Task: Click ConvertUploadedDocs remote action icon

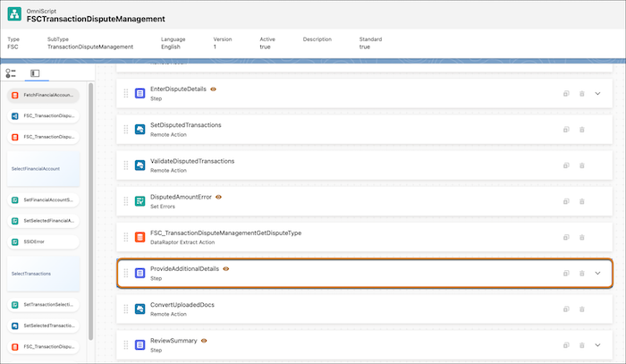Action: (140, 309)
